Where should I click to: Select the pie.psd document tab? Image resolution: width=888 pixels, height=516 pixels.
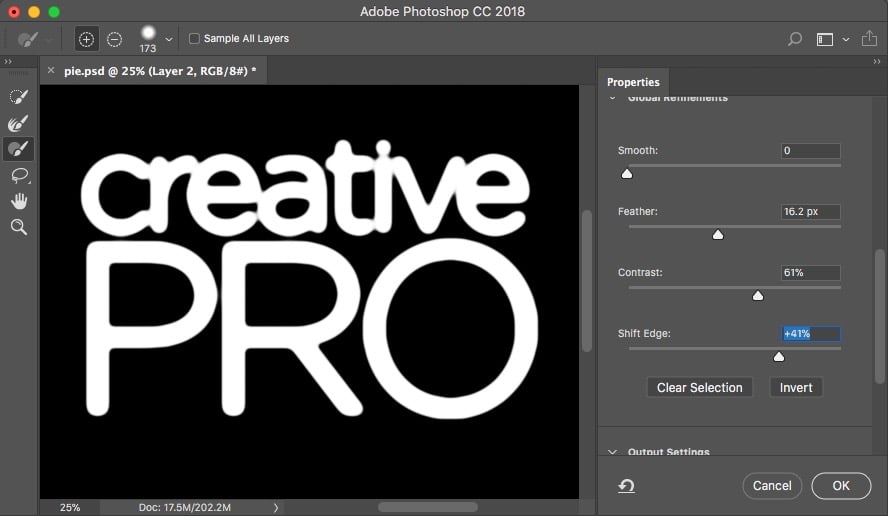pos(160,71)
